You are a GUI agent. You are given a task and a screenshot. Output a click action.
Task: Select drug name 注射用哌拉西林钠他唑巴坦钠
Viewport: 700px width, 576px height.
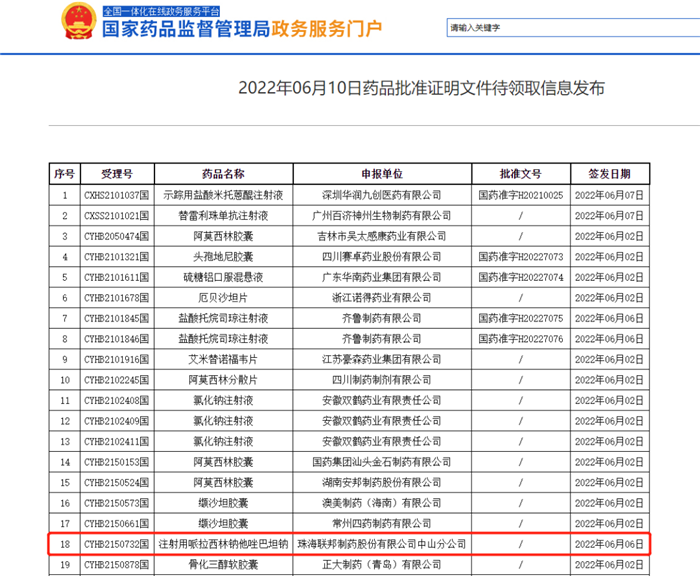[223, 544]
